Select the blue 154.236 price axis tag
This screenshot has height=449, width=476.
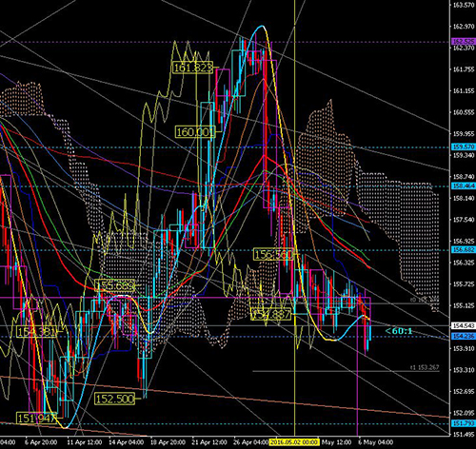[x=464, y=337]
